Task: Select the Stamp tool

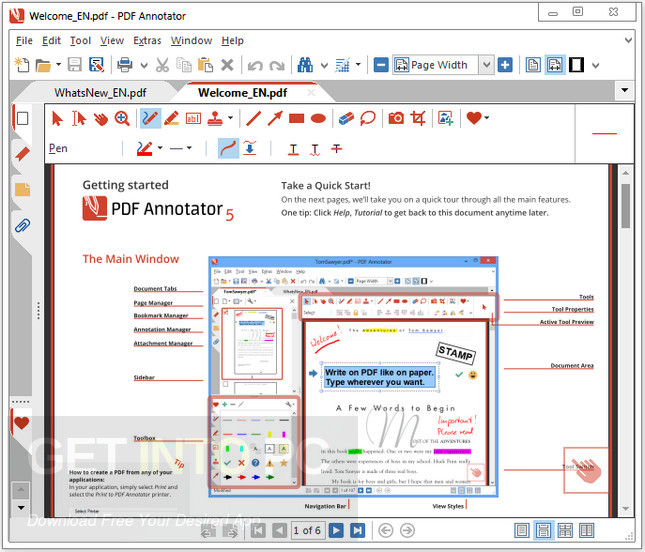Action: pyautogui.click(x=215, y=118)
